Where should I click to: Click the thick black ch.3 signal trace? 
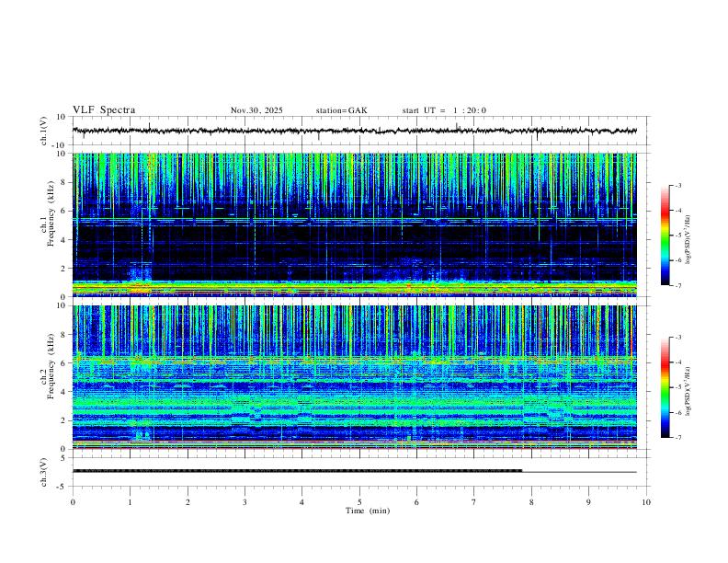[x=297, y=471]
